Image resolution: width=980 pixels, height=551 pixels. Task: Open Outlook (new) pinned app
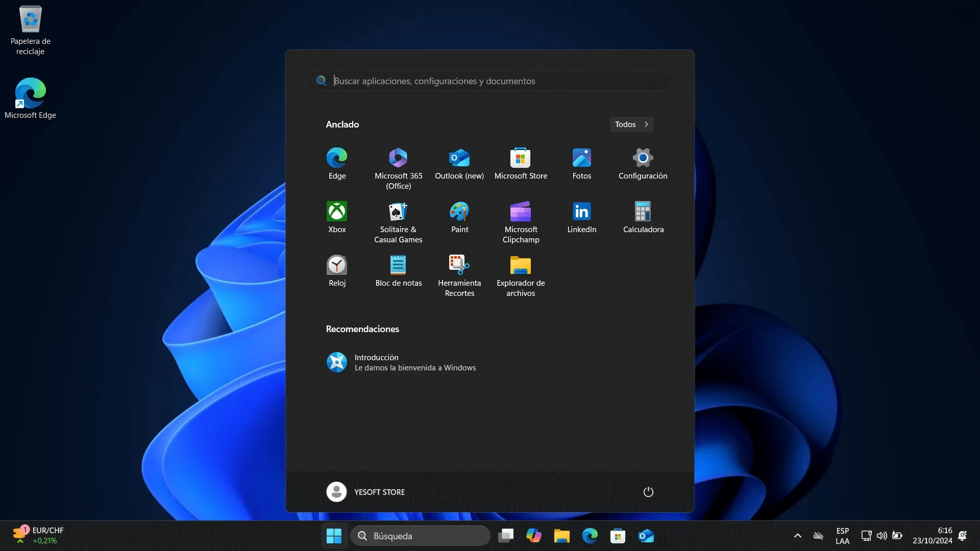[x=459, y=164]
